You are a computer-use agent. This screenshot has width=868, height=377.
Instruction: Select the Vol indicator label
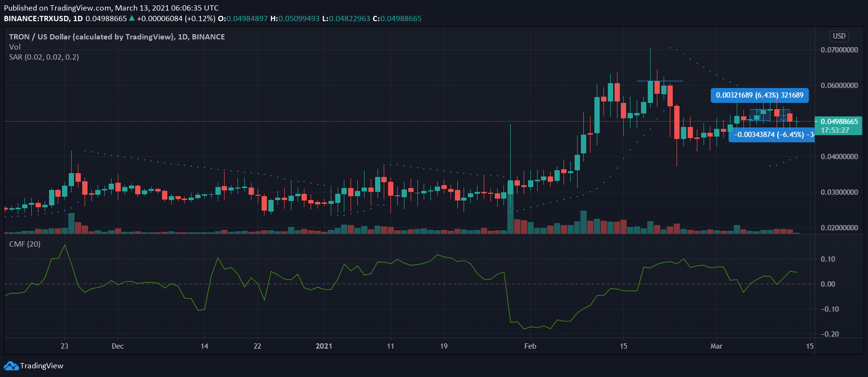point(15,47)
